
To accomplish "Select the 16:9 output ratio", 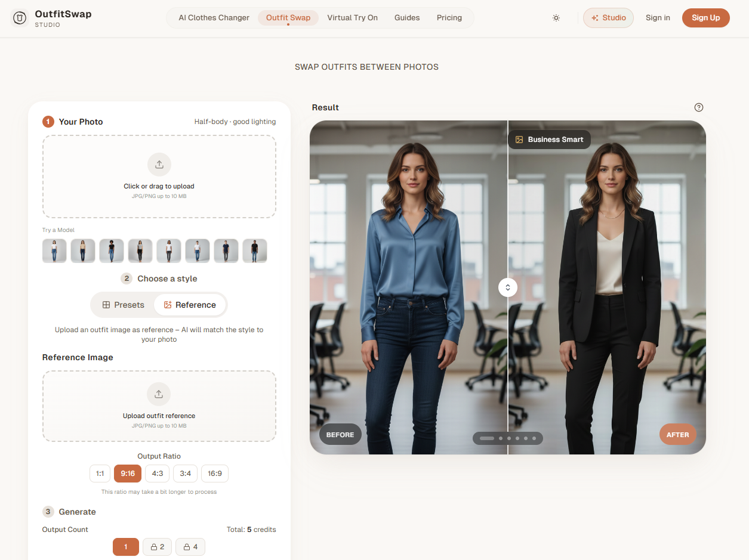I will coord(215,474).
